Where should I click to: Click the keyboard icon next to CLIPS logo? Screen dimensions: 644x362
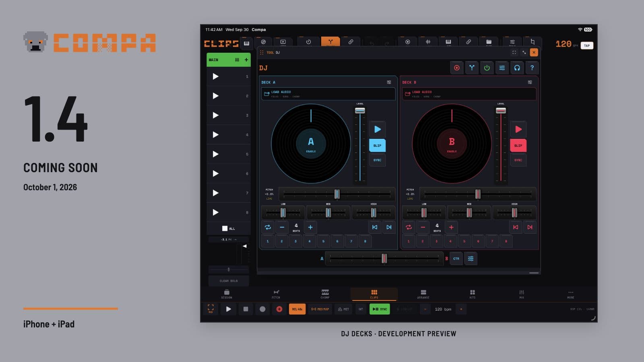click(246, 43)
